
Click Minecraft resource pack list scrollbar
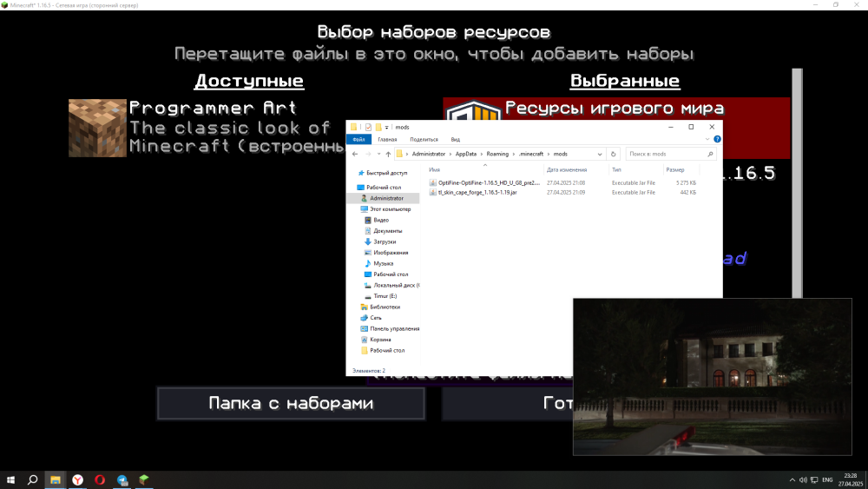click(x=797, y=182)
